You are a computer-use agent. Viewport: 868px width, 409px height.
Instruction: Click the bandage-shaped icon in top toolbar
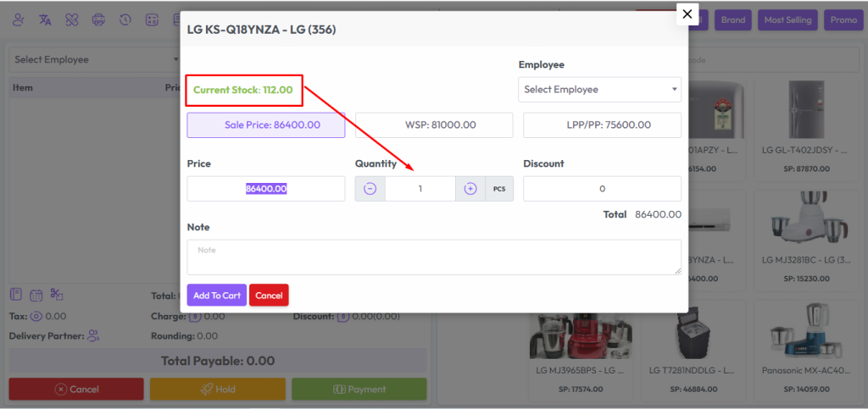pyautogui.click(x=72, y=20)
